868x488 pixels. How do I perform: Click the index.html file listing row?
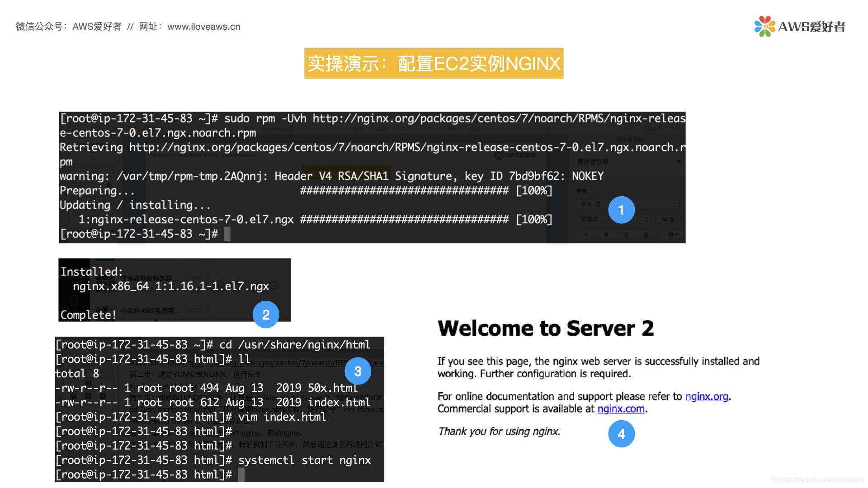pos(213,403)
